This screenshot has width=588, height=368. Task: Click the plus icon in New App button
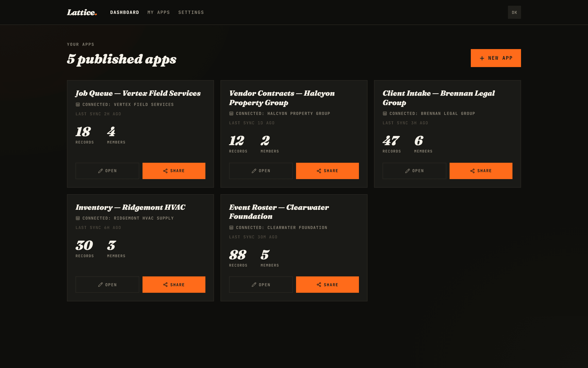click(x=482, y=58)
